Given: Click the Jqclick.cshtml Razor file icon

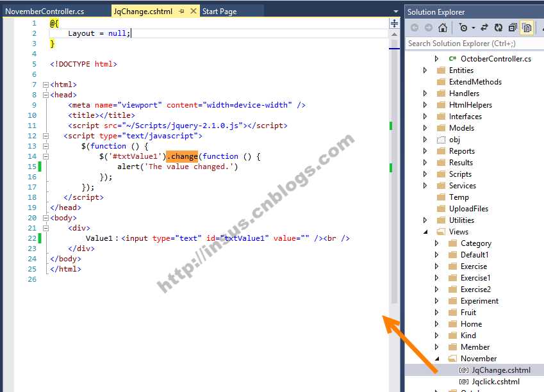Looking at the screenshot, I should pos(464,382).
